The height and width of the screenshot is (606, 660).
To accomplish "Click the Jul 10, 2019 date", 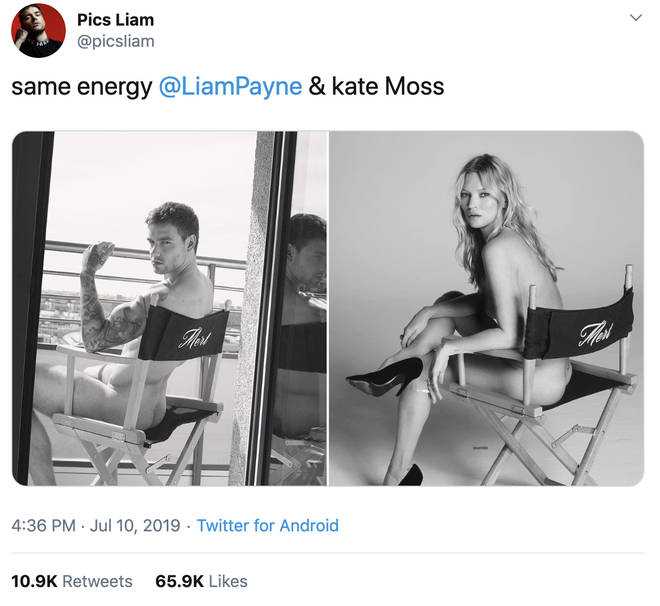I will pos(135,526).
